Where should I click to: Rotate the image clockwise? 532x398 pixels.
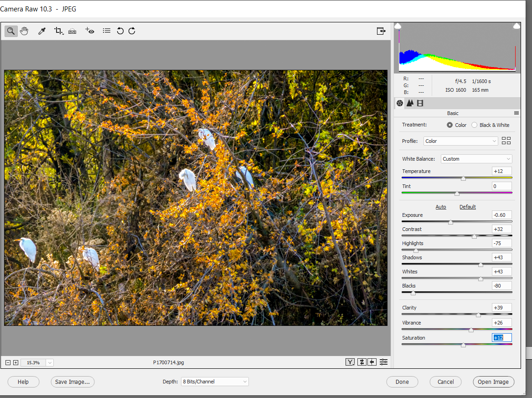coord(132,31)
